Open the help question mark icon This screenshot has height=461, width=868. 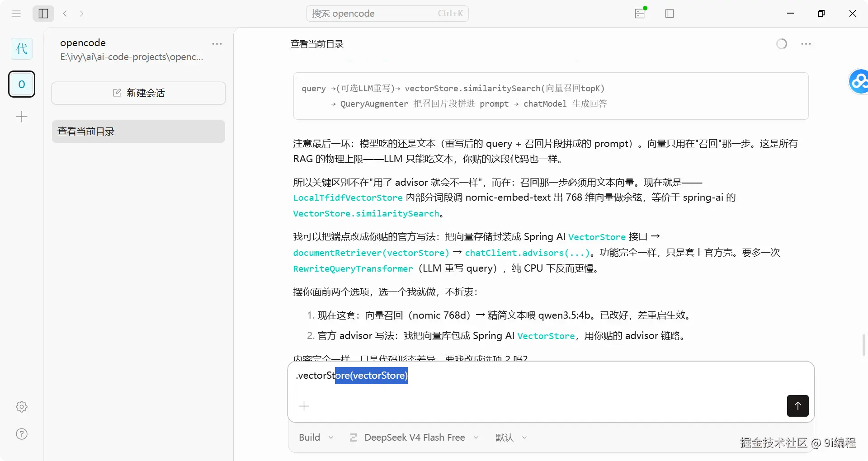point(22,434)
